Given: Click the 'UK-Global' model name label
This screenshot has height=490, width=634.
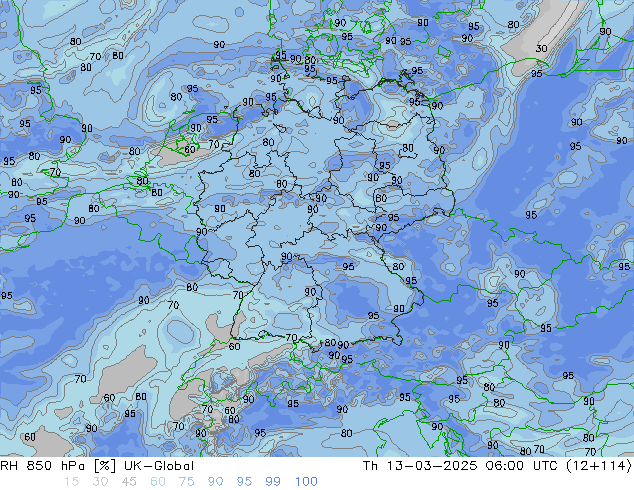Looking at the screenshot, I should 159,466.
